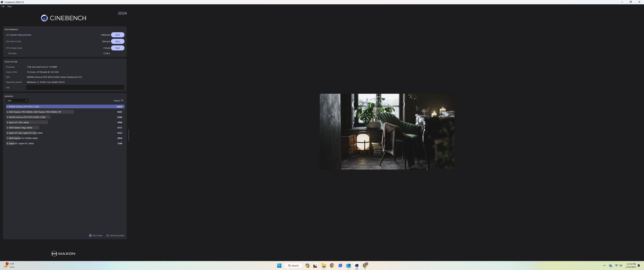644x270 pixels.
Task: Click the rendered room scene preview image
Action: click(x=387, y=132)
